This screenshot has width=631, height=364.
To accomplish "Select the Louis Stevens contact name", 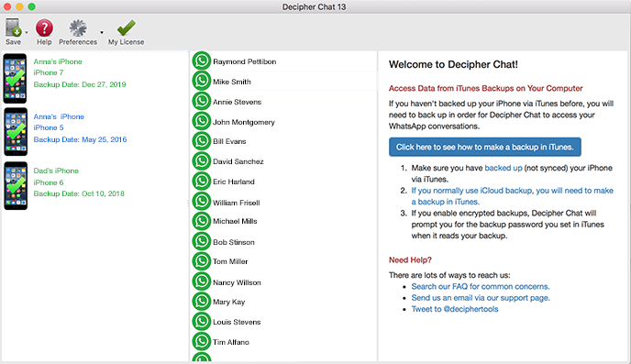I will (237, 322).
